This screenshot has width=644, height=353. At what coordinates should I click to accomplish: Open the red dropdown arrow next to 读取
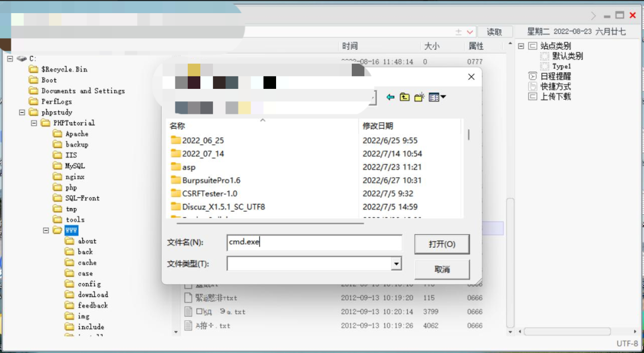(470, 32)
